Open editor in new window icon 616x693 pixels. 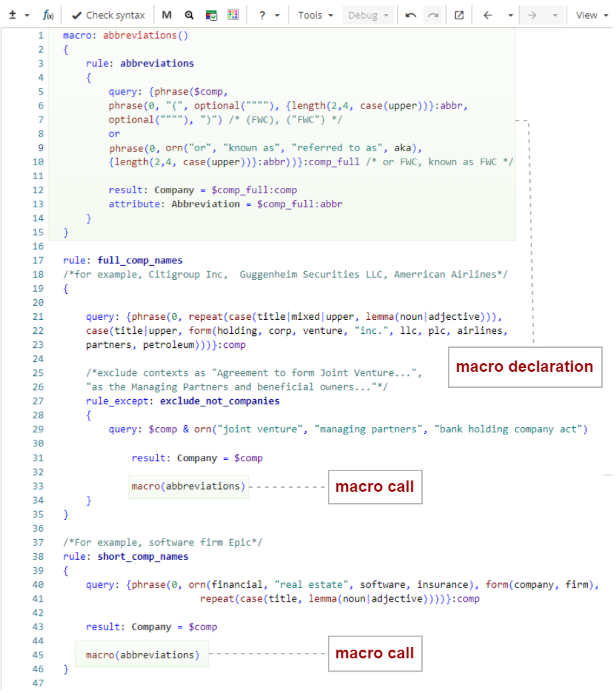tap(459, 15)
